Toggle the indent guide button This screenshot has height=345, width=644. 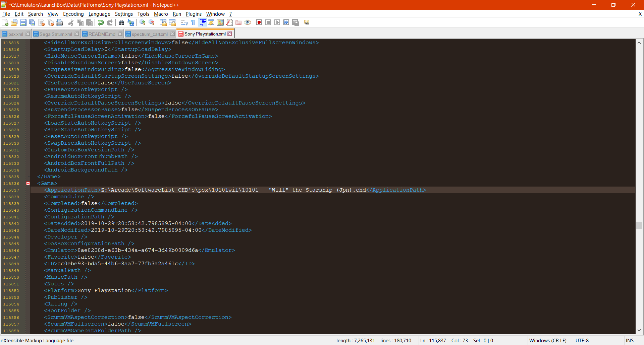coord(203,22)
